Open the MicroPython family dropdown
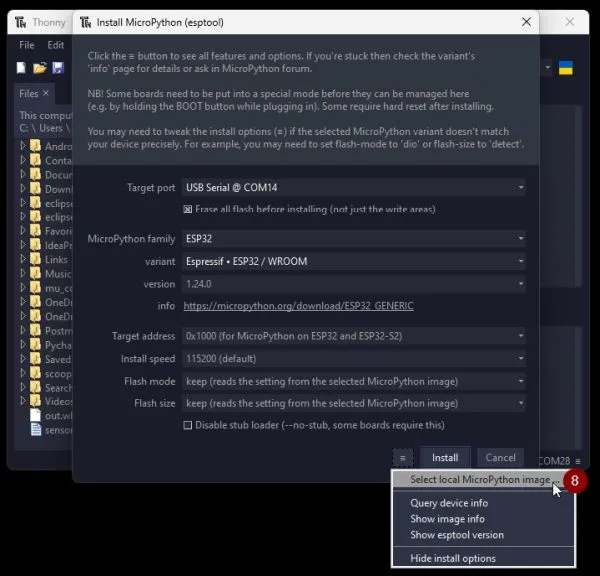Image resolution: width=600 pixels, height=576 pixels. coord(353,239)
